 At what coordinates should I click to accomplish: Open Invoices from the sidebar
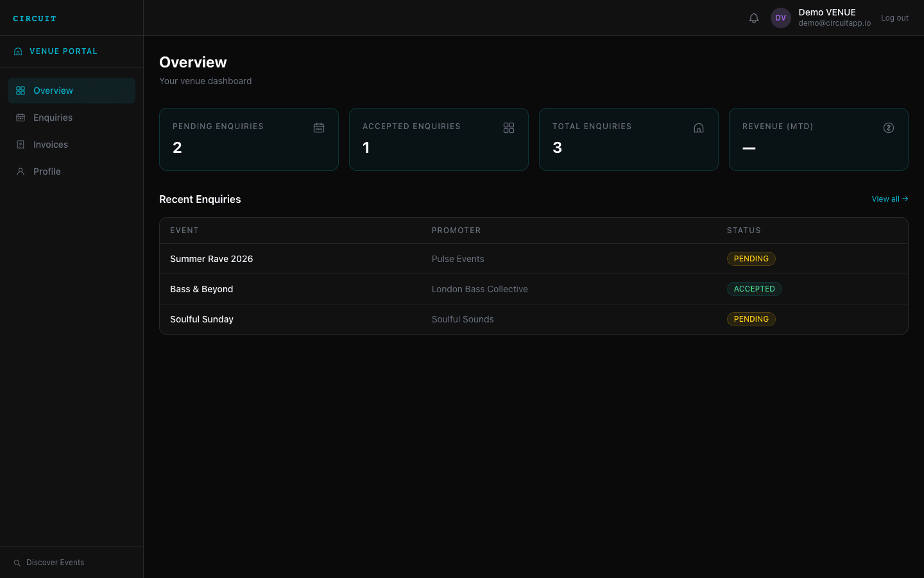[x=71, y=144]
